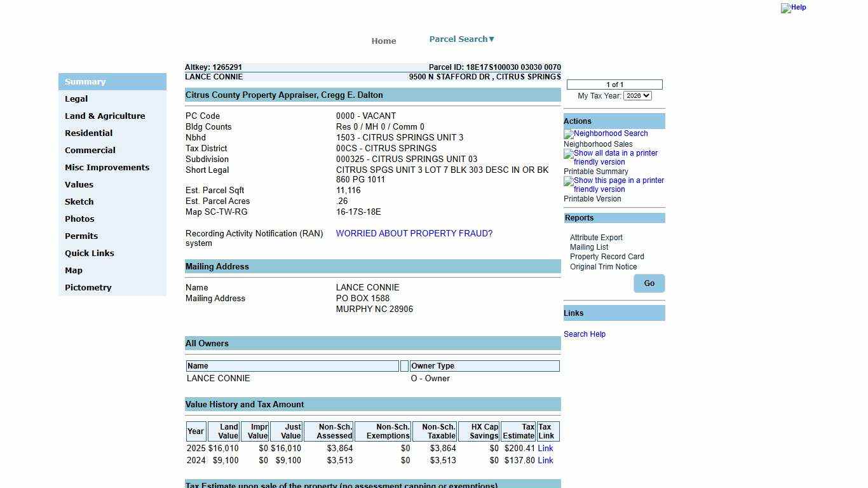Click 'Show this page' printer friendly icon
Image resolution: width=868 pixels, height=488 pixels.
point(614,185)
